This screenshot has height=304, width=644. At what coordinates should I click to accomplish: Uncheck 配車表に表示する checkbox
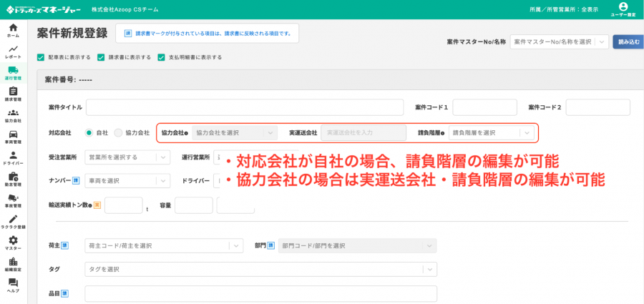click(x=41, y=57)
